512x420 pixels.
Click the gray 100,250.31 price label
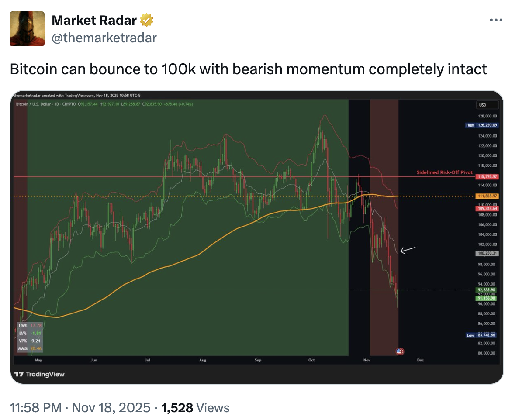(485, 253)
